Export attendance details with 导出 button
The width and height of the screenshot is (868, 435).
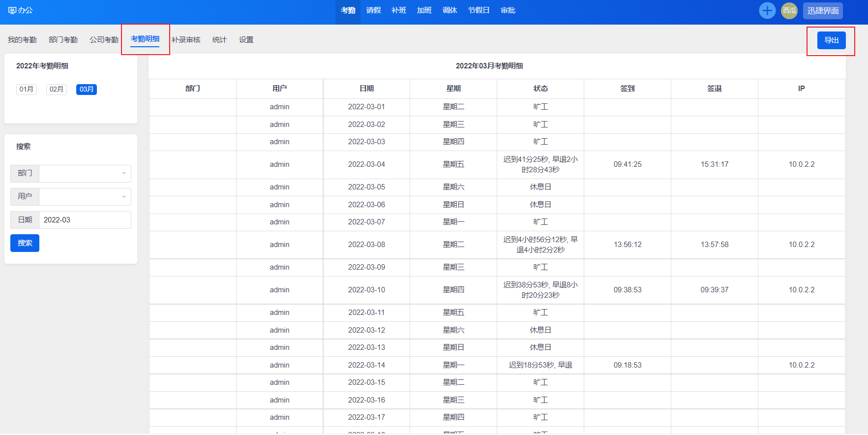[x=831, y=40]
